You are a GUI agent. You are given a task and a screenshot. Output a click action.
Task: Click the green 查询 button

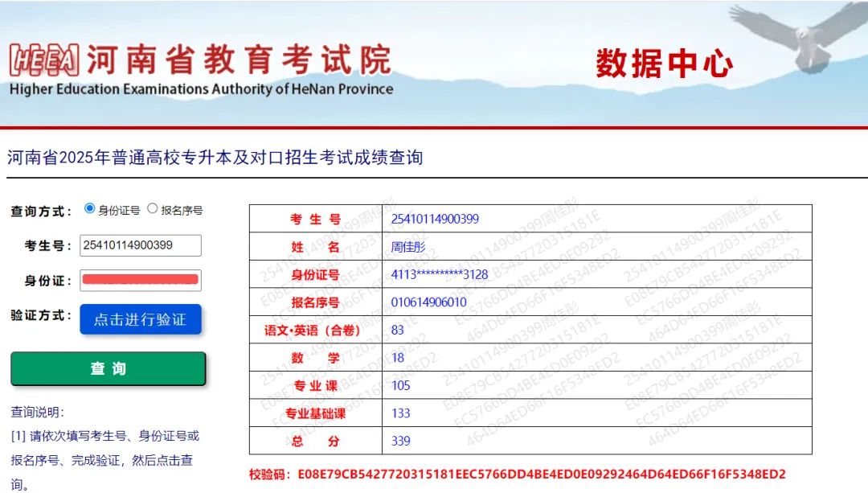(x=108, y=368)
